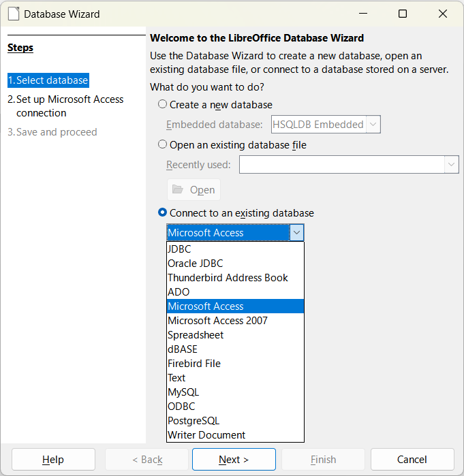This screenshot has width=464, height=476.
Task: Open the Recently used combo box arrow
Action: (x=451, y=165)
